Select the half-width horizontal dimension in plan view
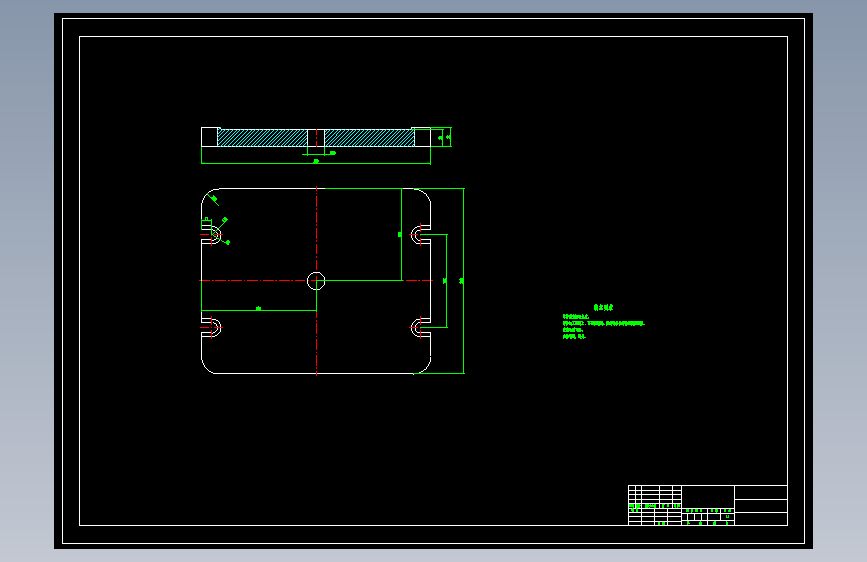Image resolution: width=867 pixels, height=562 pixels. (259, 310)
